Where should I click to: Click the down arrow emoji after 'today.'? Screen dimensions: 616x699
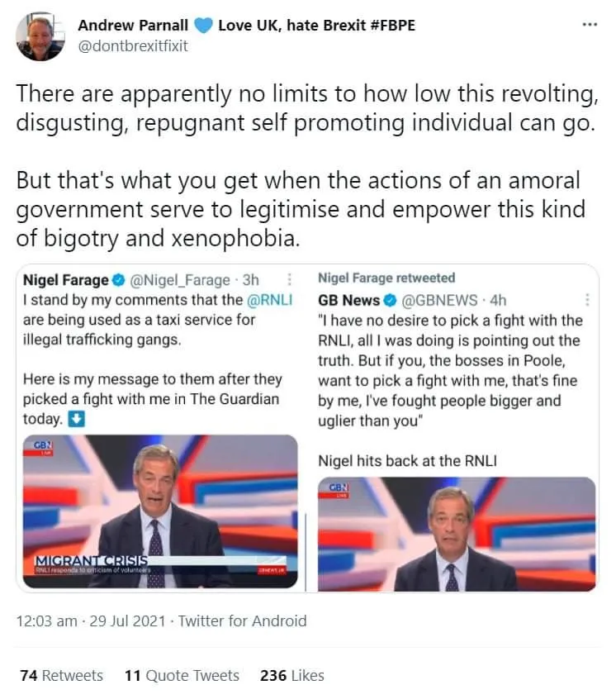pos(76,419)
